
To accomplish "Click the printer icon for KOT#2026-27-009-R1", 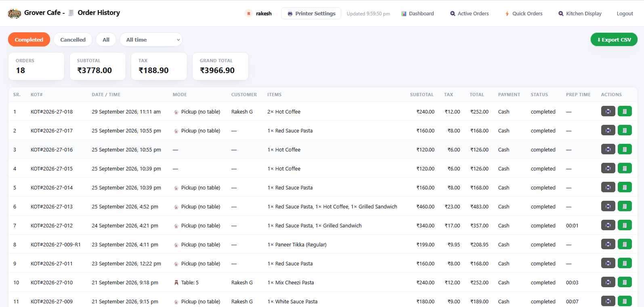I will pos(608,244).
